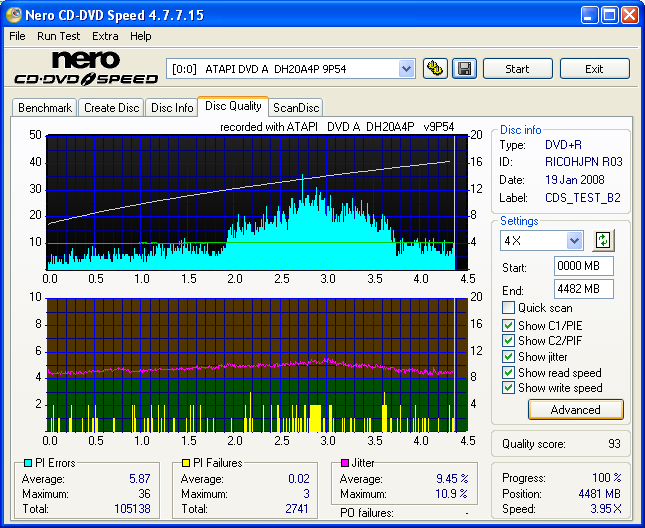The height and width of the screenshot is (528, 645).
Task: Open the Help menu
Action: pyautogui.click(x=141, y=36)
